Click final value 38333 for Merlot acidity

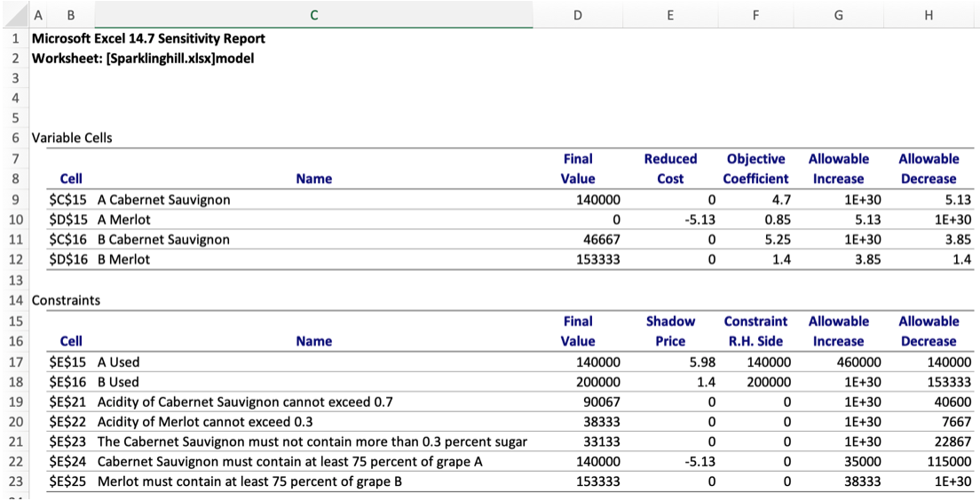tap(601, 422)
